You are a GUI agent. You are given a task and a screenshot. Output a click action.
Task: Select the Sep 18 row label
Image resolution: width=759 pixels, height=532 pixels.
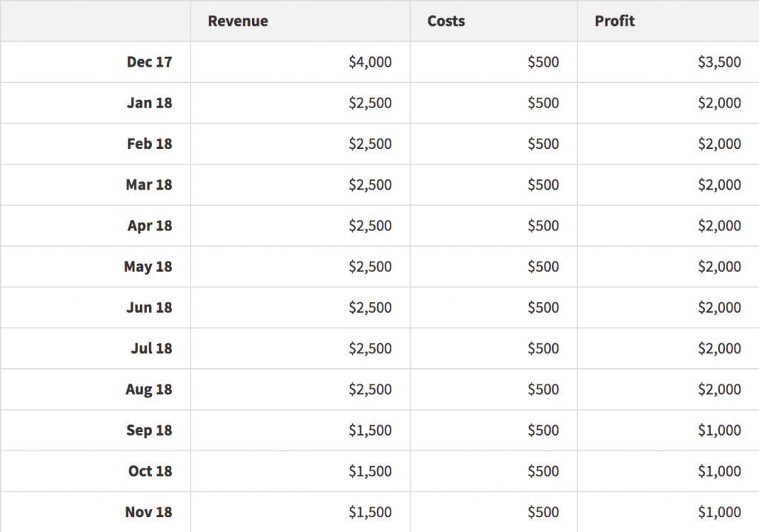(x=149, y=430)
